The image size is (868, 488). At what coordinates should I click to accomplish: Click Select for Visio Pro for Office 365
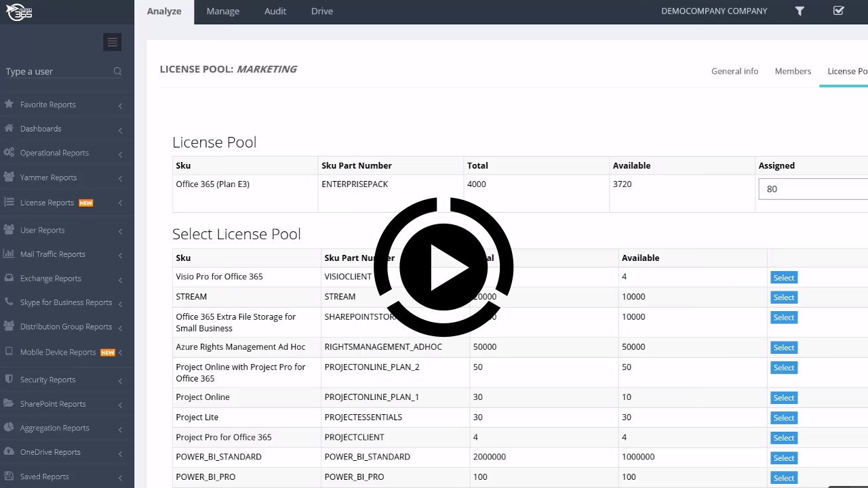(x=784, y=277)
